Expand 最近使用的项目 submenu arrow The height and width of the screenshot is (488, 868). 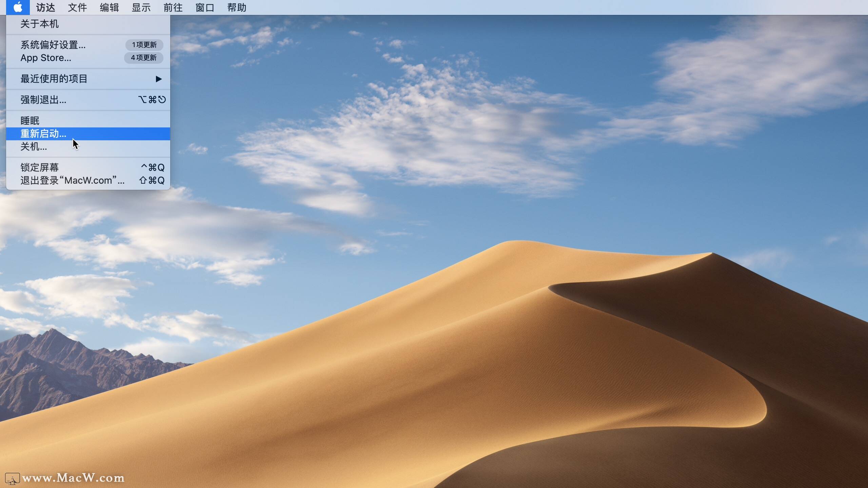click(158, 79)
